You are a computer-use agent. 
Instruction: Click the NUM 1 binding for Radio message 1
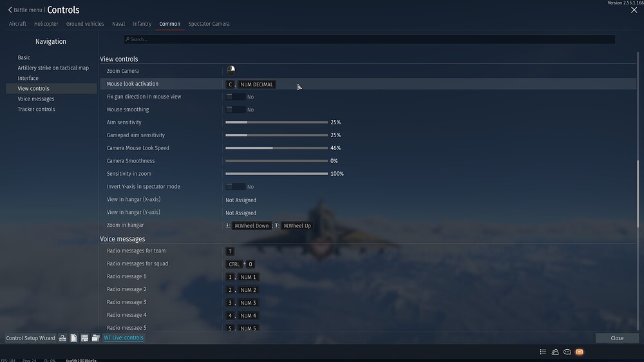(x=248, y=277)
